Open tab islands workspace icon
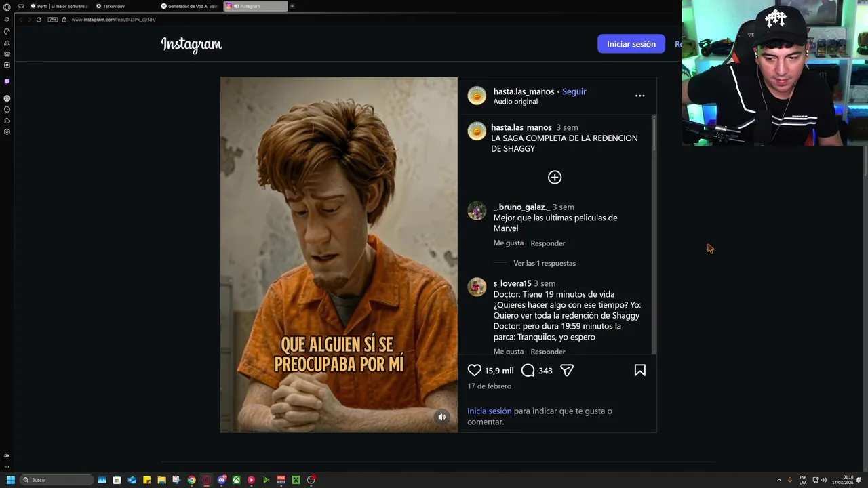 (x=21, y=6)
